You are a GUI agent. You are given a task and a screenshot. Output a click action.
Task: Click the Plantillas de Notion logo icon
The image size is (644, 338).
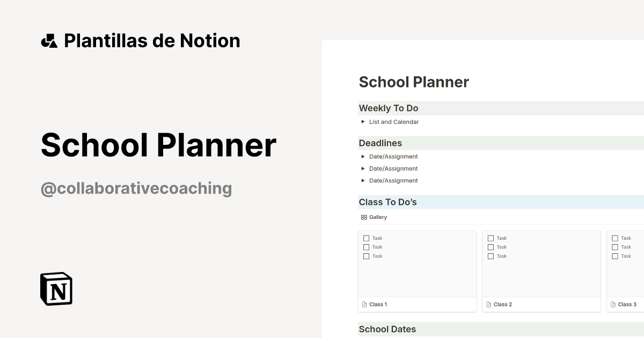click(49, 40)
